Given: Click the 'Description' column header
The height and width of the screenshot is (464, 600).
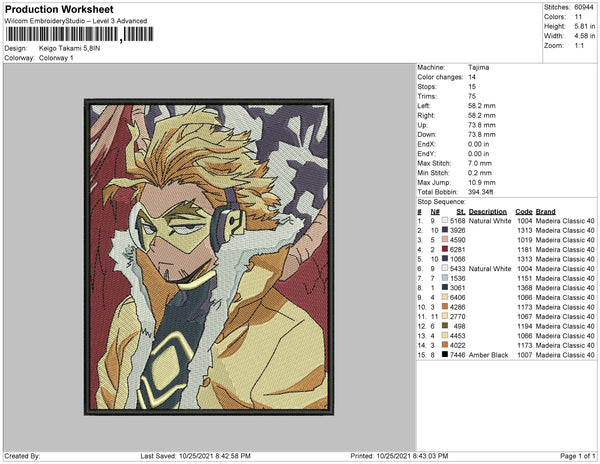Looking at the screenshot, I should coord(488,212).
